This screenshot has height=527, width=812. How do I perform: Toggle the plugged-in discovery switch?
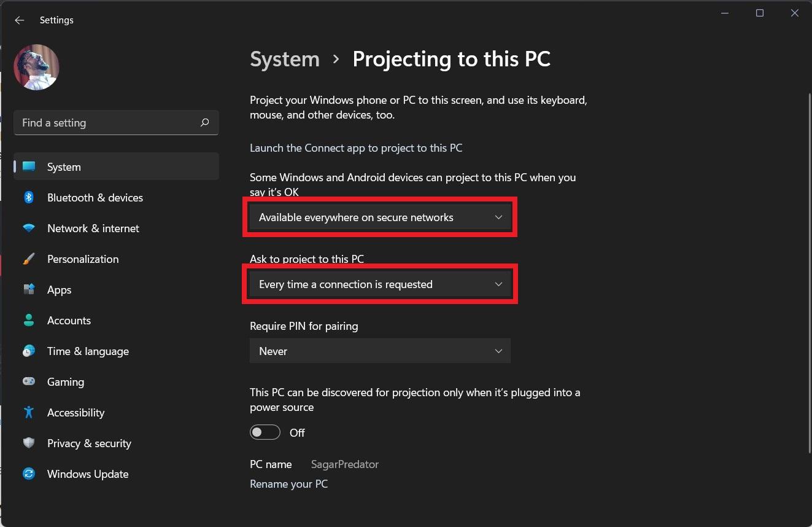pos(265,432)
